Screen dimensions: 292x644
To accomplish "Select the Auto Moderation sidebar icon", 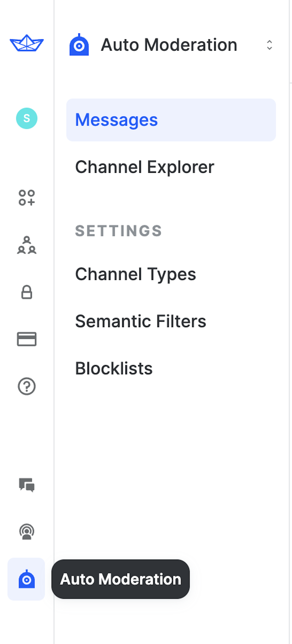I will (x=26, y=579).
